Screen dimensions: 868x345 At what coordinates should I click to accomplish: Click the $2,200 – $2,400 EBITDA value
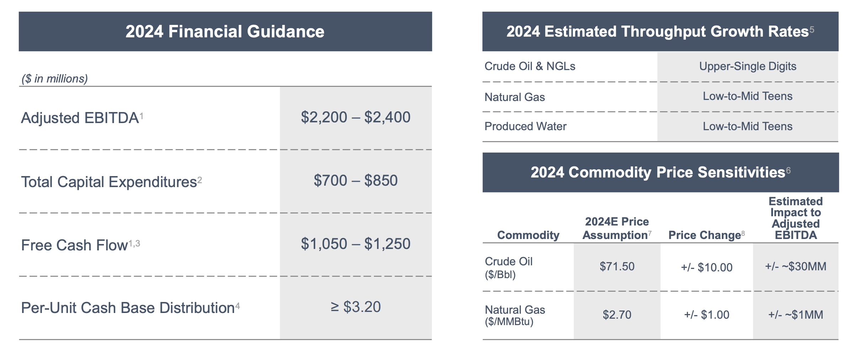(355, 117)
